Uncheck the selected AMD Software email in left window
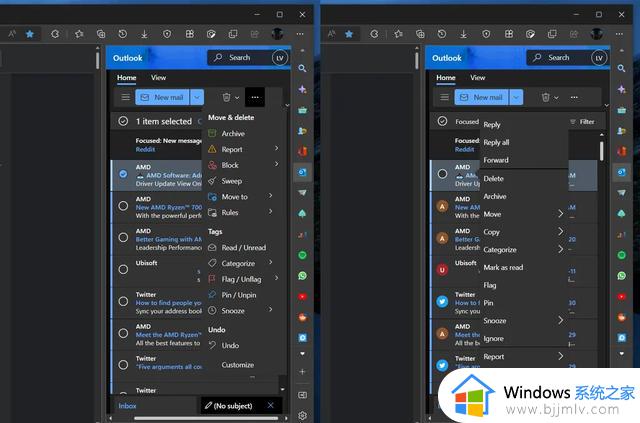 (123, 174)
